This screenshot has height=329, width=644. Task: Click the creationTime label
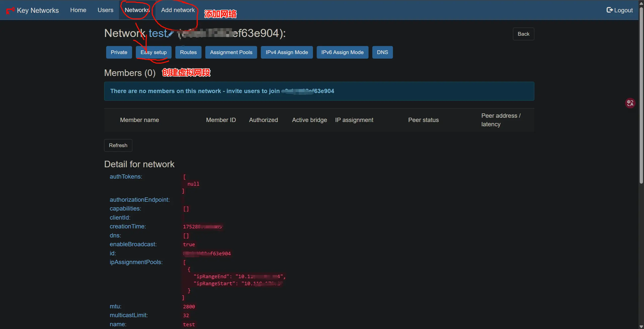[128, 226]
